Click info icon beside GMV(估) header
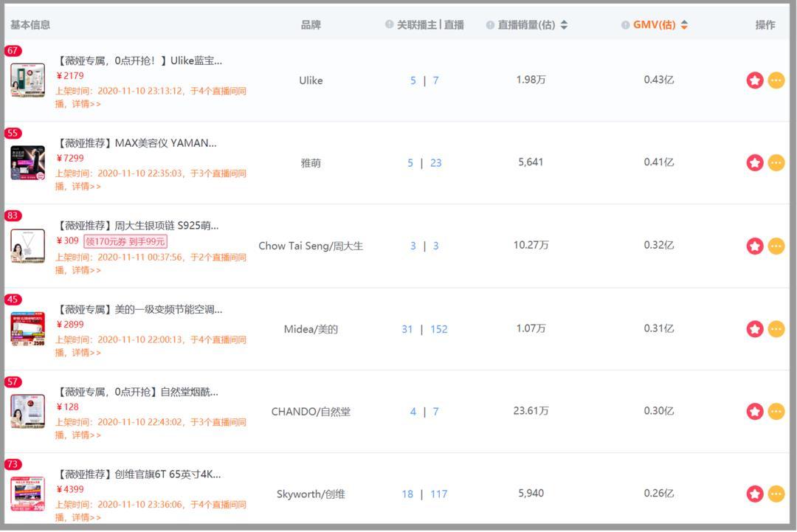Screen dimensions: 797x532 (626, 25)
